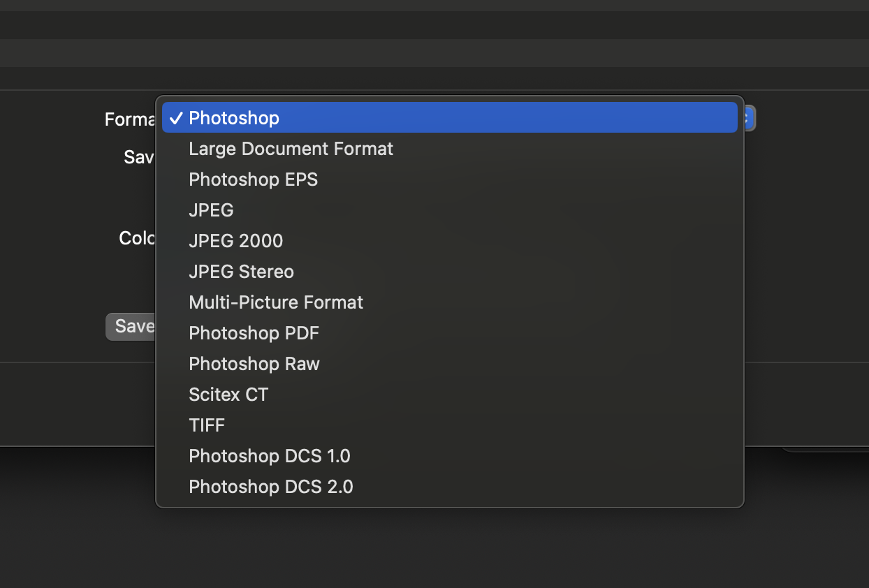Select the Photoshop format option
Viewport: 869px width, 588px height.
click(x=233, y=117)
